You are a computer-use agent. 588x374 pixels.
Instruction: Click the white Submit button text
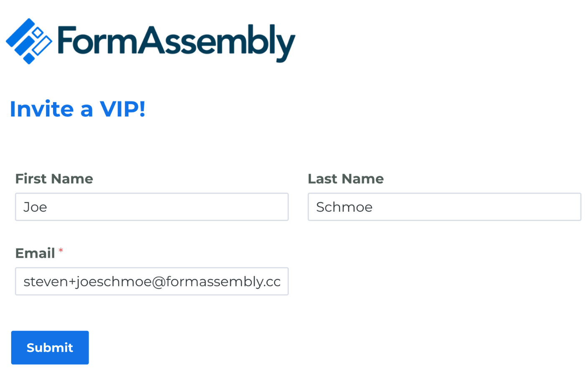pos(50,348)
